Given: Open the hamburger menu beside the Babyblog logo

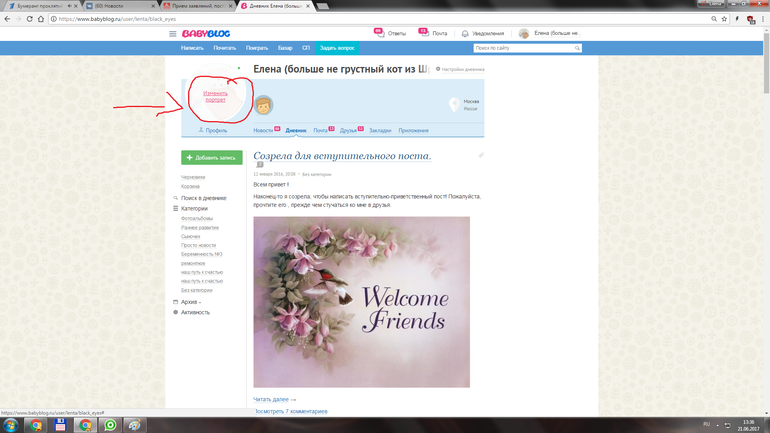Looking at the screenshot, I should [173, 34].
